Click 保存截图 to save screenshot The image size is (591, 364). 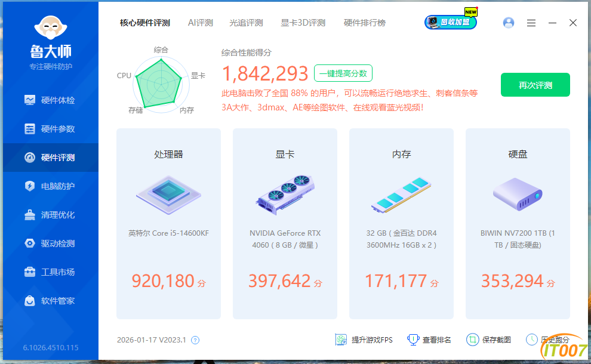pos(489,340)
